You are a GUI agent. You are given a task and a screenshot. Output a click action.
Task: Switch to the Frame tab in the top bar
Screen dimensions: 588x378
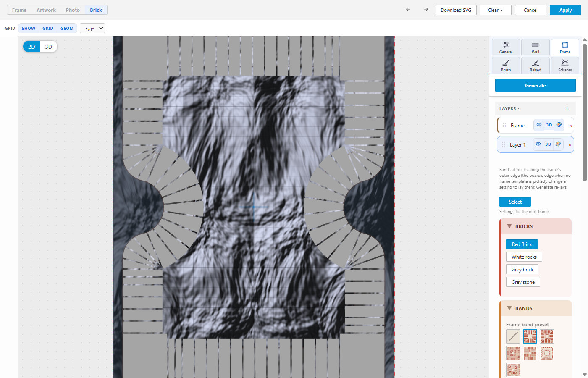click(19, 10)
